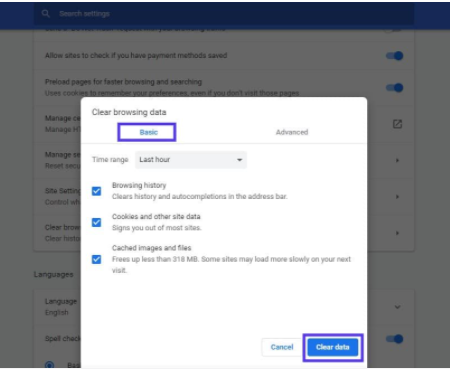Switch to the Basic tab

[148, 132]
